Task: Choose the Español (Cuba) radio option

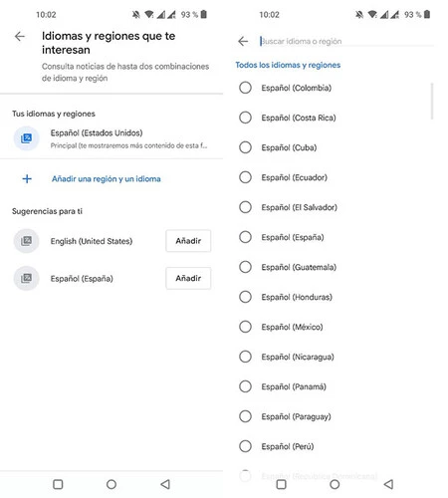Action: 245,147
